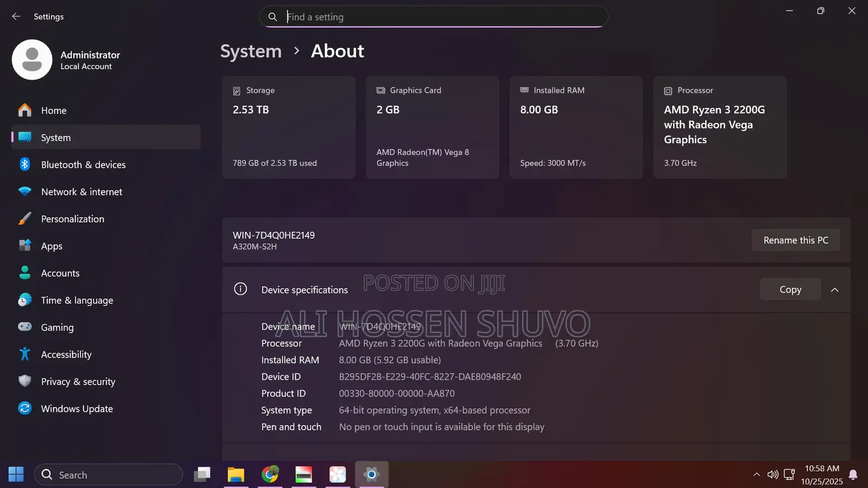Open Privacy & security settings

point(78,381)
